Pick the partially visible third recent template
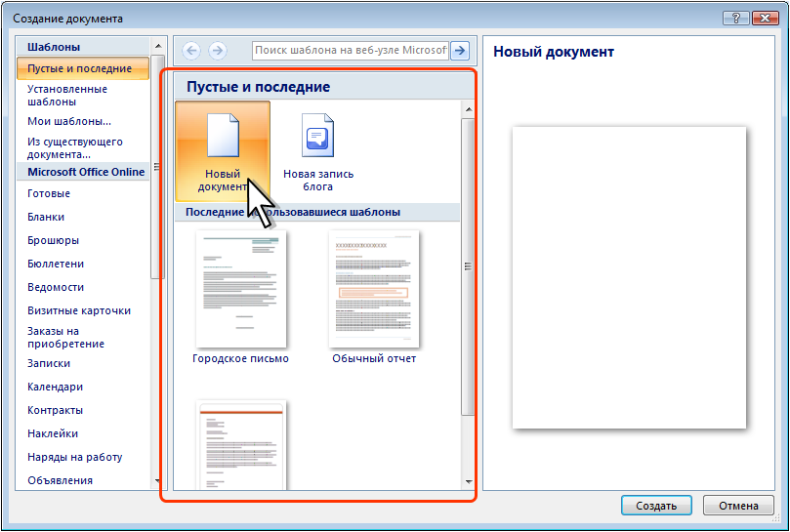 (x=241, y=445)
